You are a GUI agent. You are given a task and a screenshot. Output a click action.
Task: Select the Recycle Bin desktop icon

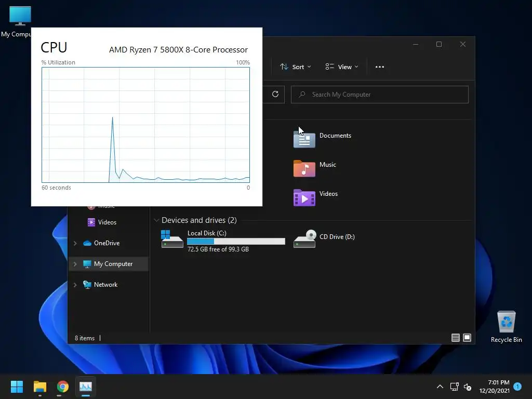tap(506, 327)
